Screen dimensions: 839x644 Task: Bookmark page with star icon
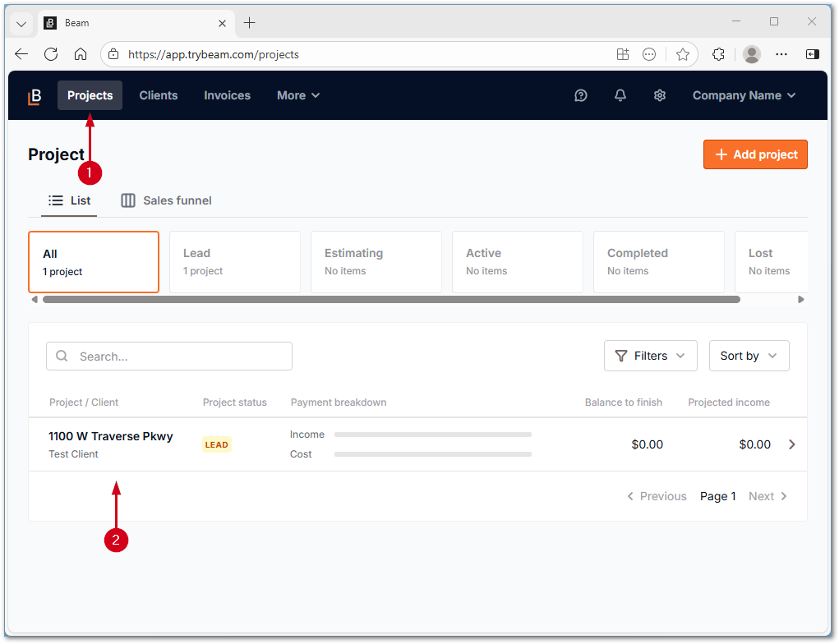tap(683, 54)
